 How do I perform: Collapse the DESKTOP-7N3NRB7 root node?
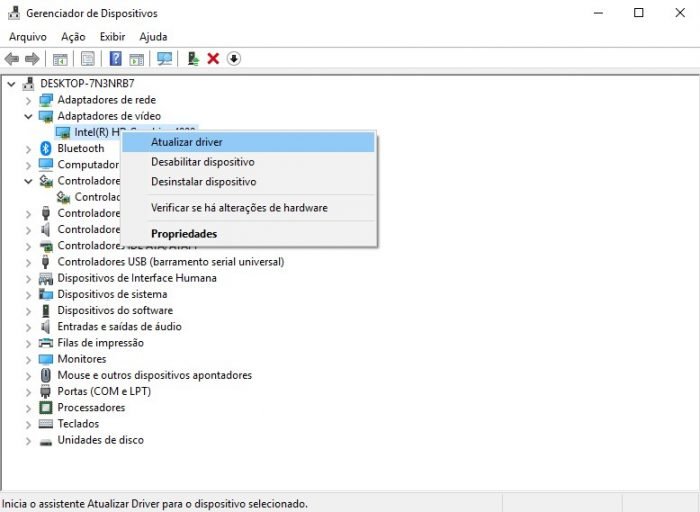click(x=11, y=84)
